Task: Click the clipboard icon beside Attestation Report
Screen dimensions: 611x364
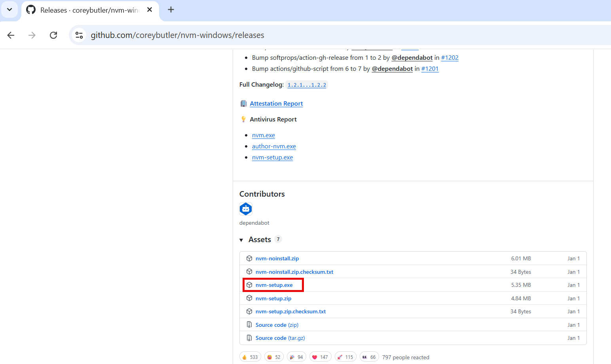Action: (243, 104)
